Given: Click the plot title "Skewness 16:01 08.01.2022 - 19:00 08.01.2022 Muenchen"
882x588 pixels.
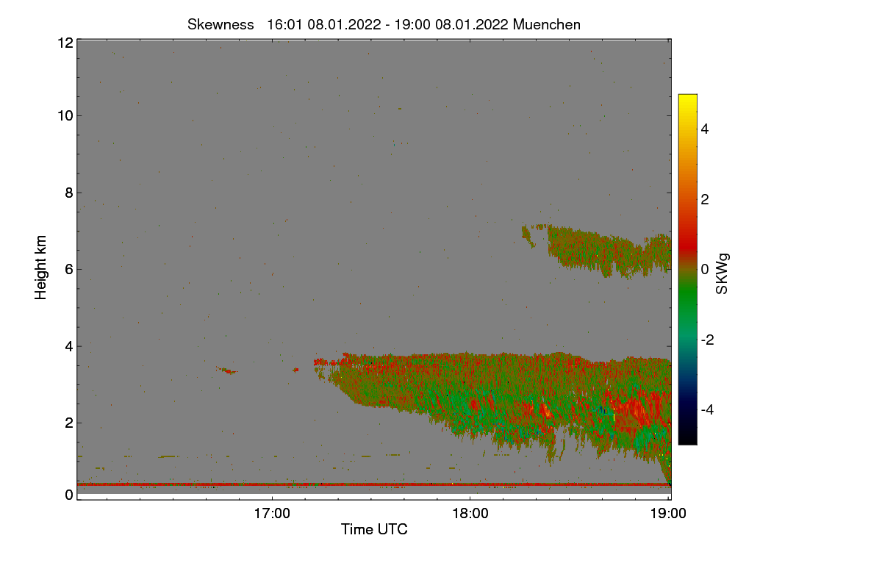Looking at the screenshot, I should pyautogui.click(x=384, y=24).
